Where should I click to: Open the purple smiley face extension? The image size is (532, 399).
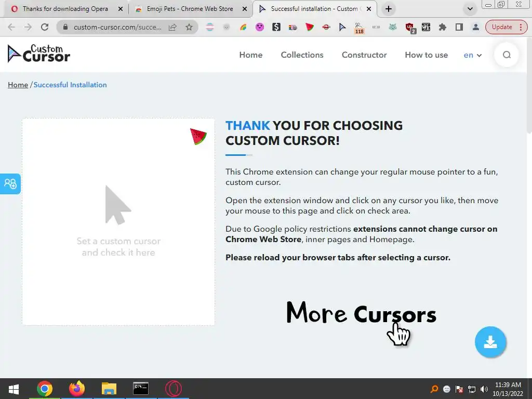[x=260, y=27]
